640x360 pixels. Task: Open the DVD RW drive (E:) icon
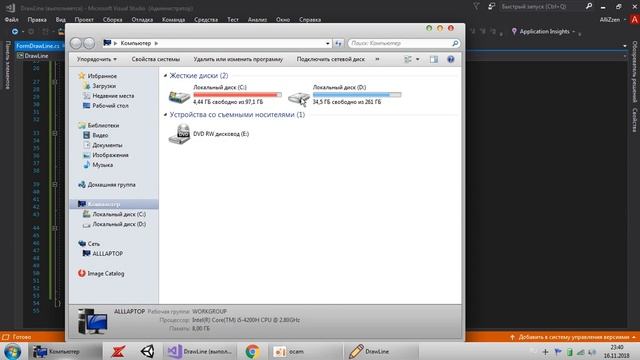coord(179,134)
